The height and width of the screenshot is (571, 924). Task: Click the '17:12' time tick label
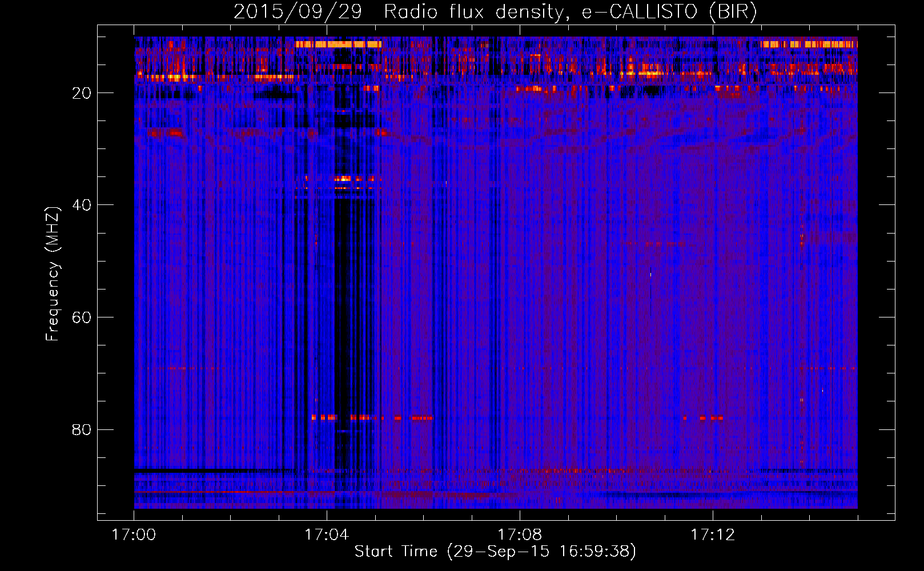click(713, 535)
